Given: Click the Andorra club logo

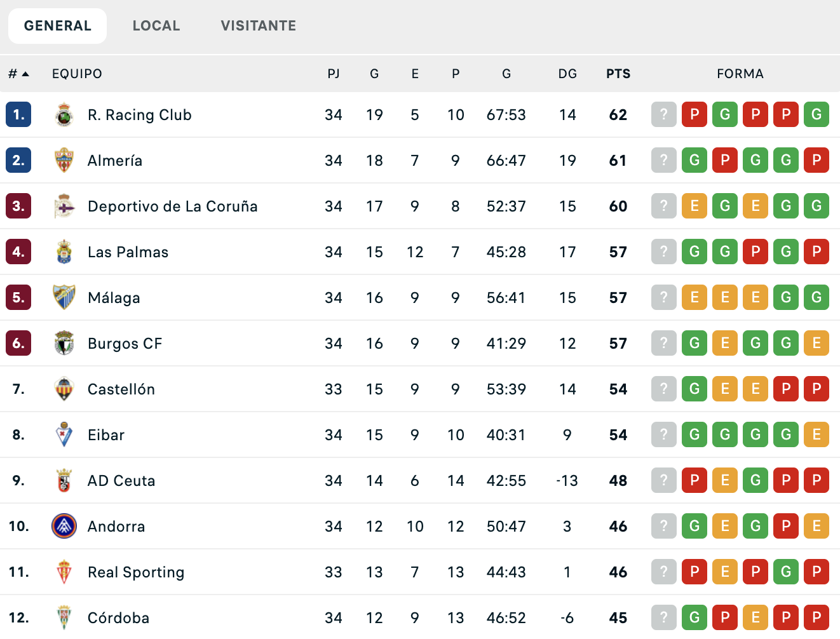Looking at the screenshot, I should [64, 526].
